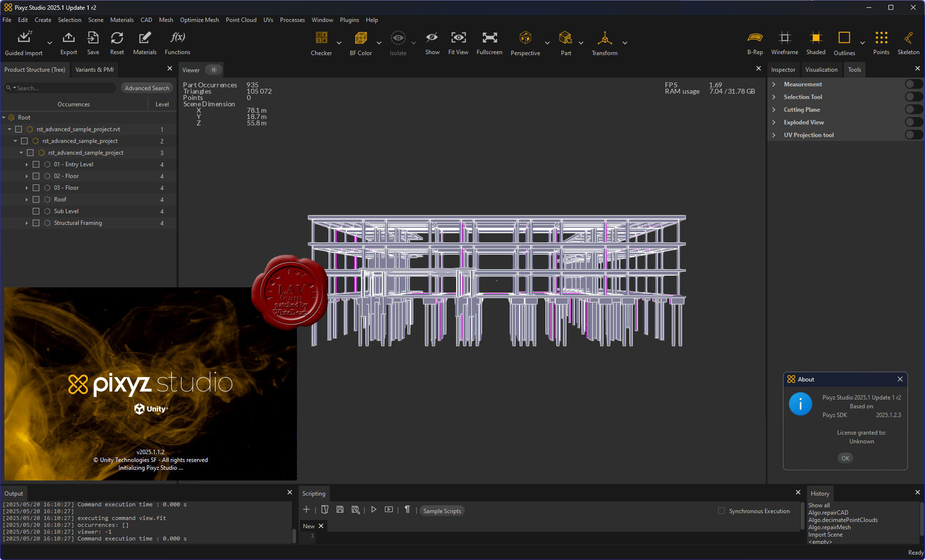
Task: Open the Transform dropdown arrow
Action: click(625, 43)
